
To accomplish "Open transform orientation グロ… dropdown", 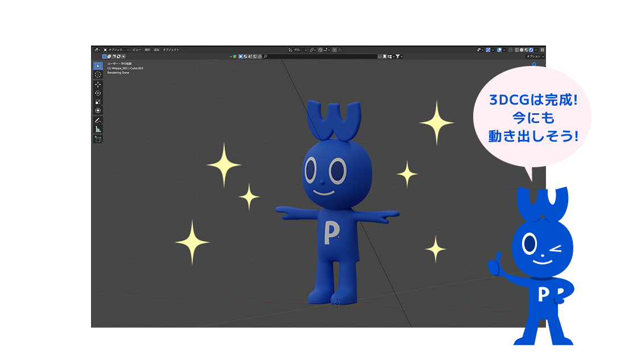I will click(298, 50).
